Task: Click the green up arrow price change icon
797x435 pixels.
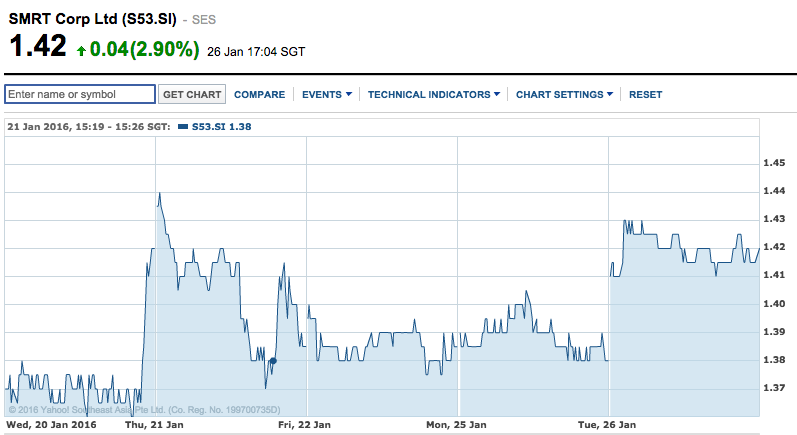Action: 81,50
